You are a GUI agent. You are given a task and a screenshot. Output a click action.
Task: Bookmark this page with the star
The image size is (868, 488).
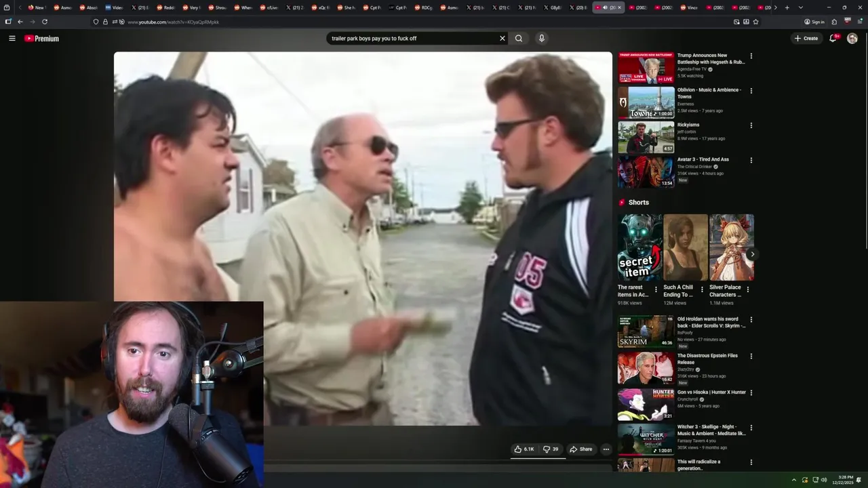tap(755, 22)
